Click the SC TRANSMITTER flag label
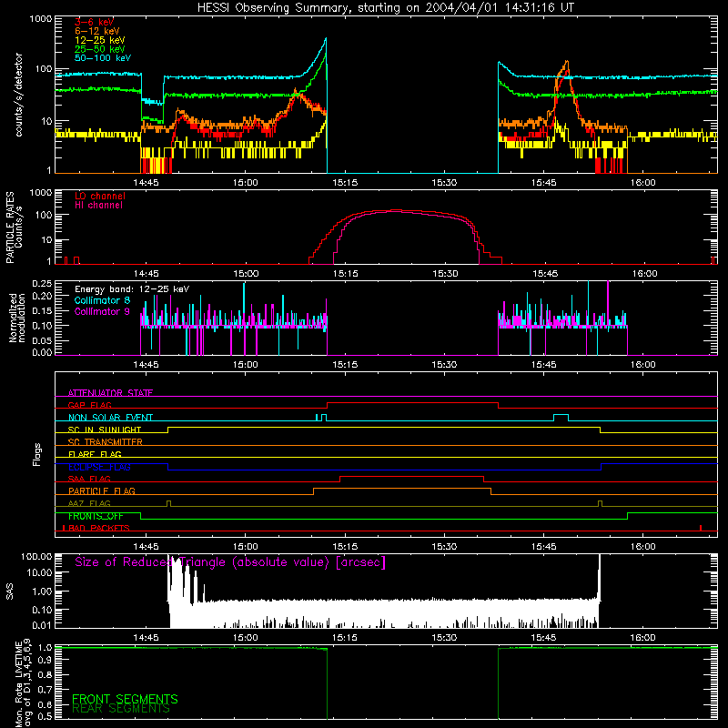The height and width of the screenshot is (728, 728). point(106,441)
